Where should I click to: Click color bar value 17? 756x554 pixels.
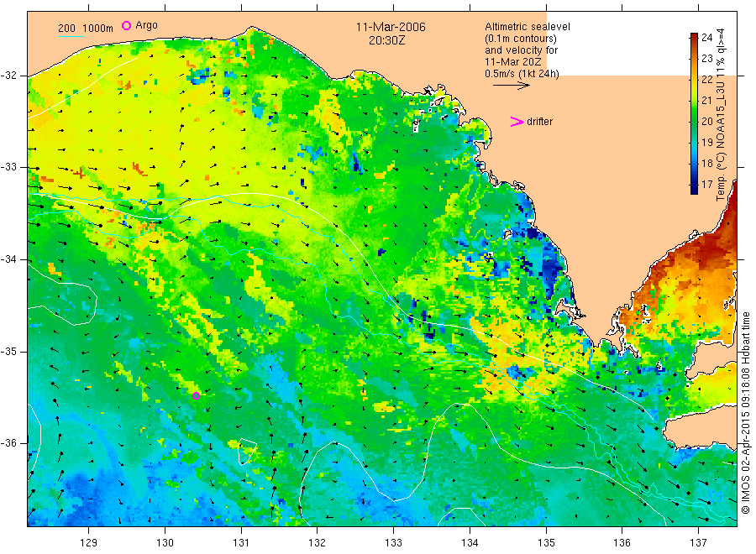706,184
